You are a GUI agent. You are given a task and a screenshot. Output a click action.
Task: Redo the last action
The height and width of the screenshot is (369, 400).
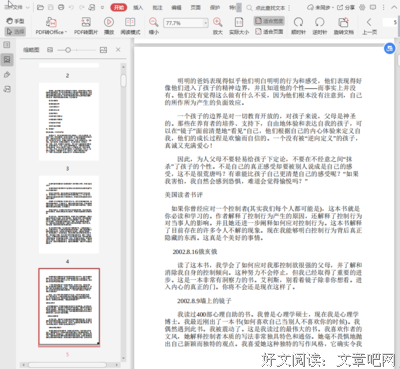coord(82,7)
